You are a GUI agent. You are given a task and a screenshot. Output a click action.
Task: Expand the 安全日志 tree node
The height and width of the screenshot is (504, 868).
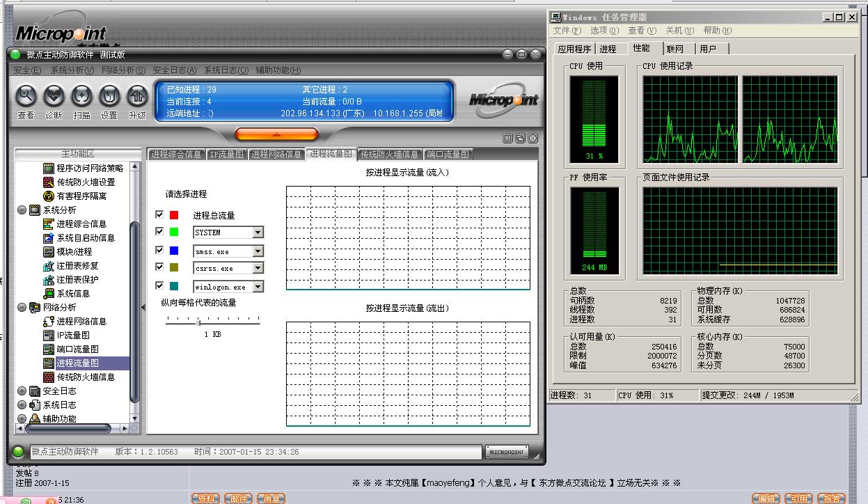point(22,391)
